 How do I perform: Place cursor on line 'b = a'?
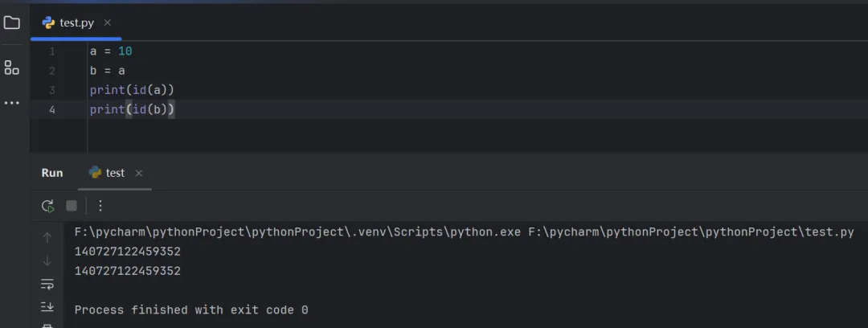(108, 71)
